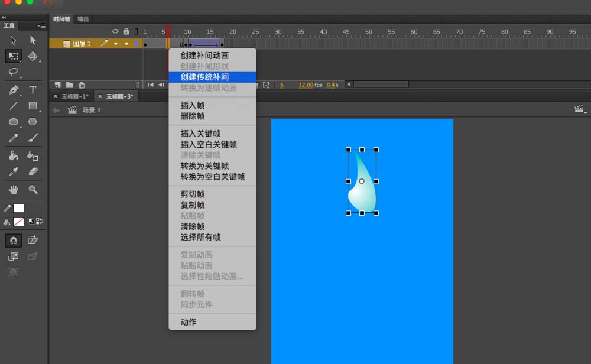Select the Pen tool
This screenshot has width=591, height=364.
(x=14, y=90)
